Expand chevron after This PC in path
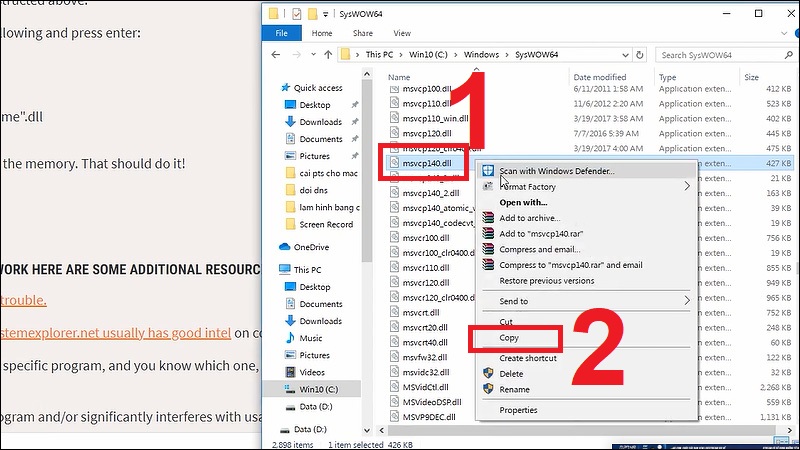The width and height of the screenshot is (800, 450). 401,55
